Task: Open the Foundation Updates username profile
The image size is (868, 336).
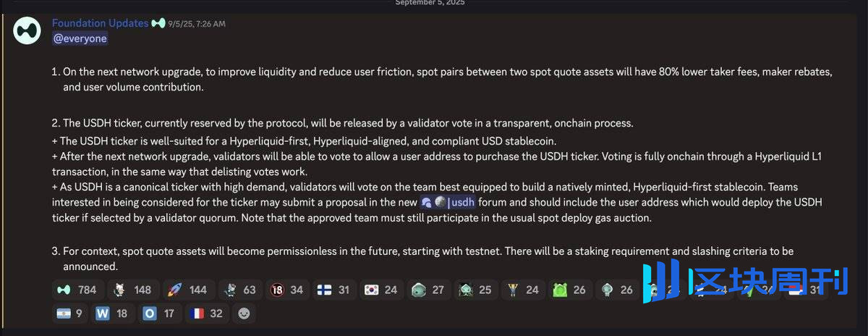Action: 100,23
